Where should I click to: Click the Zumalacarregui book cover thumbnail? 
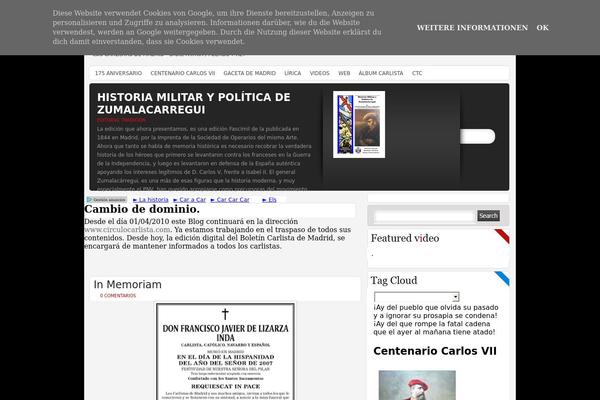coord(359,124)
